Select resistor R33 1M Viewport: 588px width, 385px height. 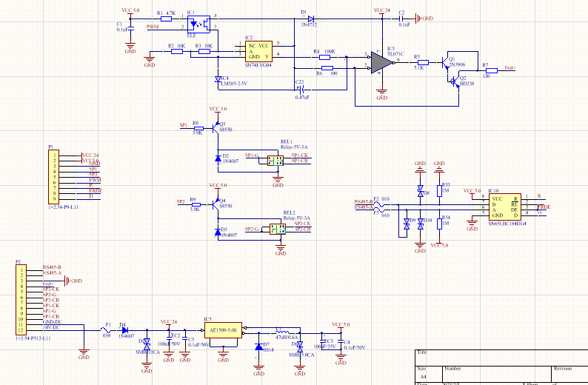[x=439, y=191]
